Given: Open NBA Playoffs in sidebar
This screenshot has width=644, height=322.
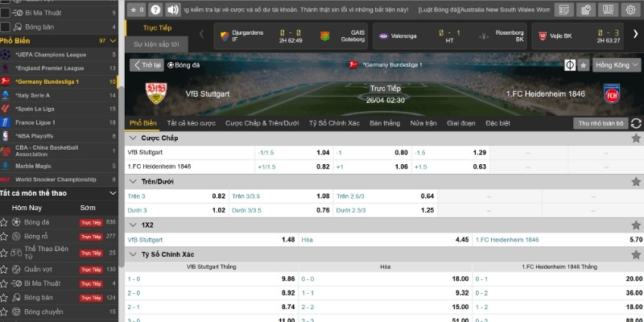Looking at the screenshot, I should pyautogui.click(x=59, y=136).
